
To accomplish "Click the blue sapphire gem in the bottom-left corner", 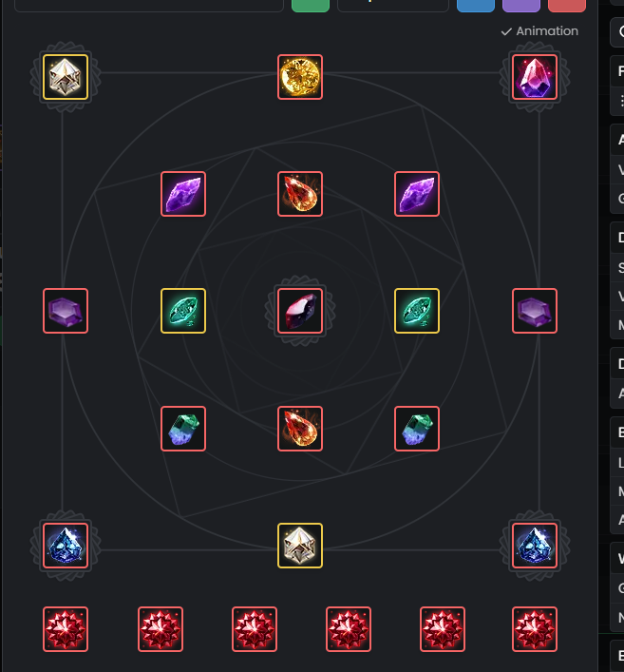I will [x=66, y=546].
